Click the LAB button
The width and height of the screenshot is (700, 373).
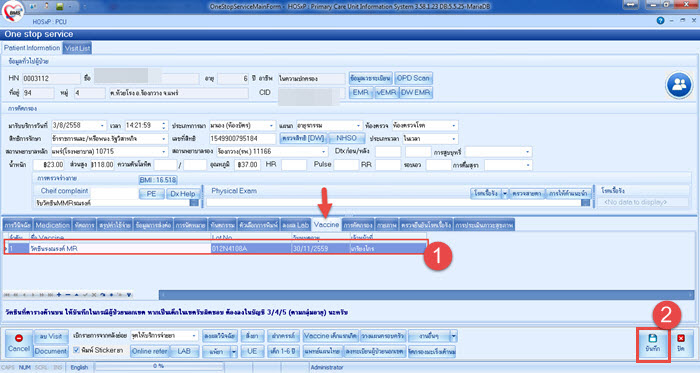tap(184, 351)
